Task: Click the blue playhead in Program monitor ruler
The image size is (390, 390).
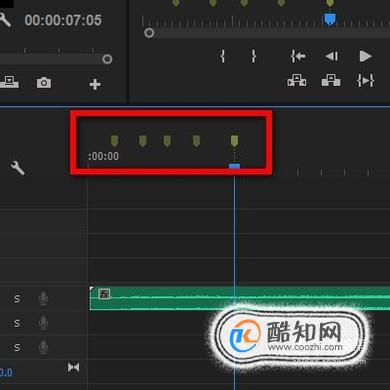Action: tap(329, 19)
